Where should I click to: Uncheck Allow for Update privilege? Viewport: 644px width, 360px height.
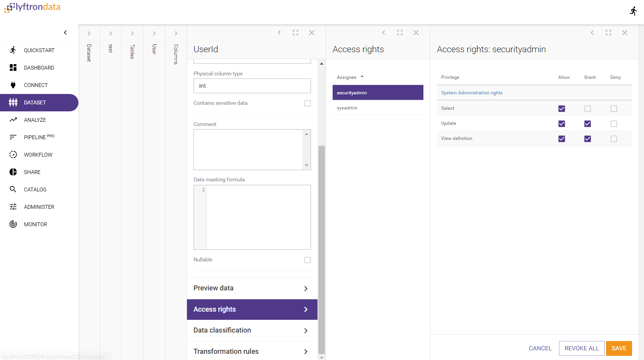tap(562, 124)
